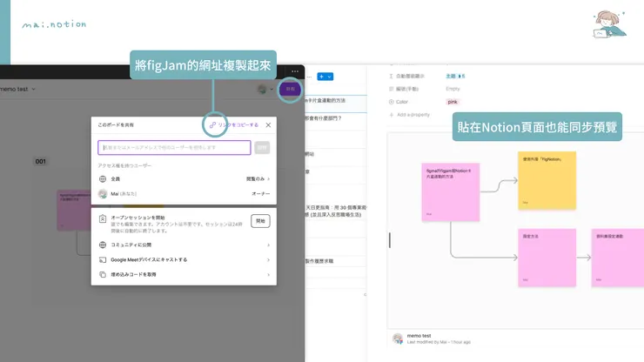Viewport: 644px width, 362px height.
Task: Open the dropdown arrow beside blue plus
Action: pyautogui.click(x=329, y=77)
